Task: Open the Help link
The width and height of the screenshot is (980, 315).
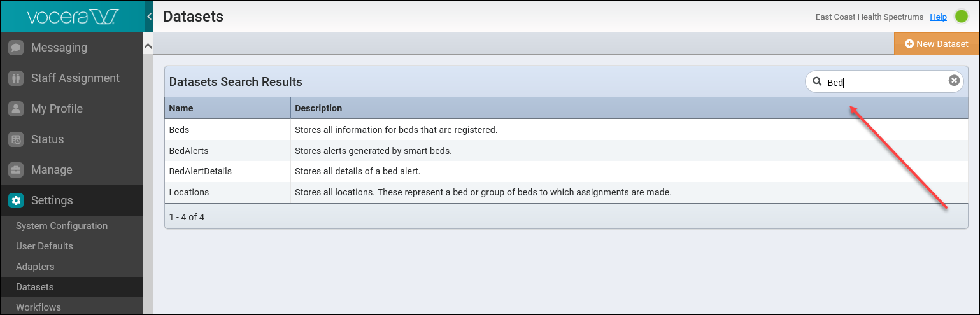Action: 938,17
